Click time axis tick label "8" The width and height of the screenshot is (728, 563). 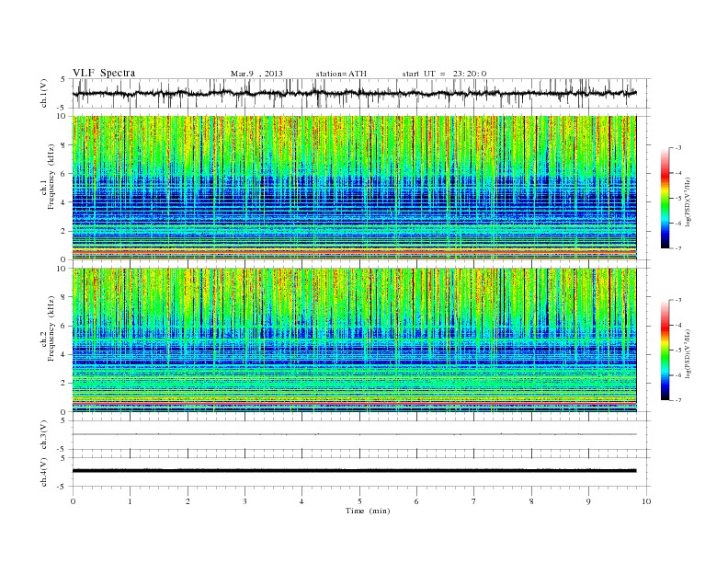point(531,501)
